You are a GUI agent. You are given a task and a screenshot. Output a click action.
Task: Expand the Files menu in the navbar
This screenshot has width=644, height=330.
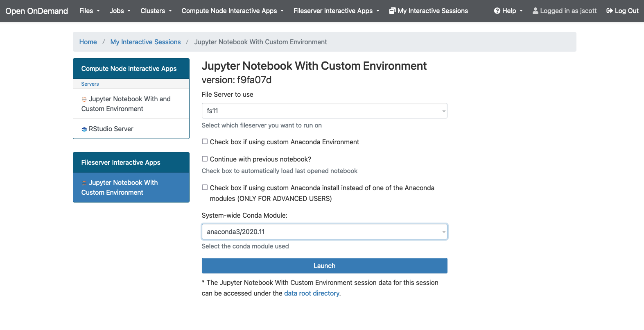click(90, 11)
